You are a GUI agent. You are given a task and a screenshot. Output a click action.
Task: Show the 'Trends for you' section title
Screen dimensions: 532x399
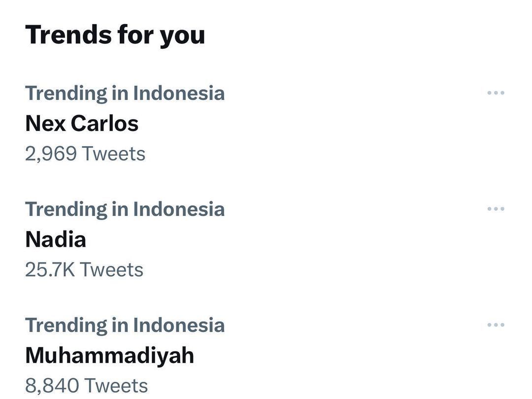coord(115,35)
